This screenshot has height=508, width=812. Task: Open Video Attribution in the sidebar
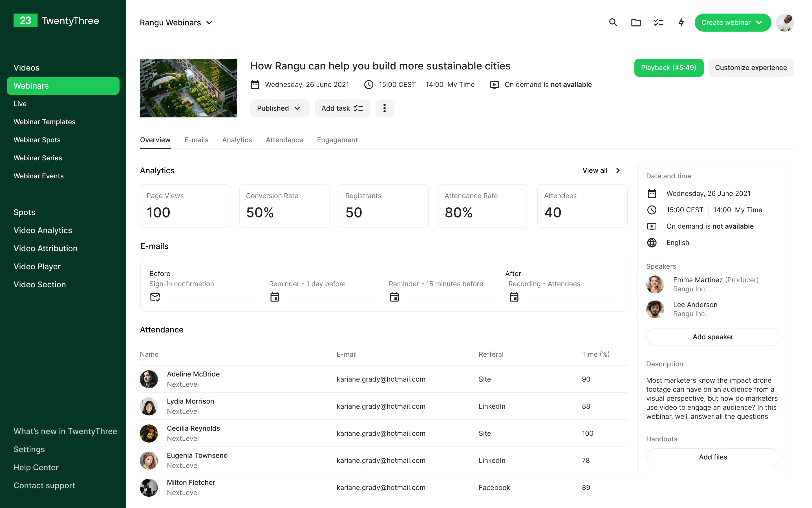click(x=46, y=249)
